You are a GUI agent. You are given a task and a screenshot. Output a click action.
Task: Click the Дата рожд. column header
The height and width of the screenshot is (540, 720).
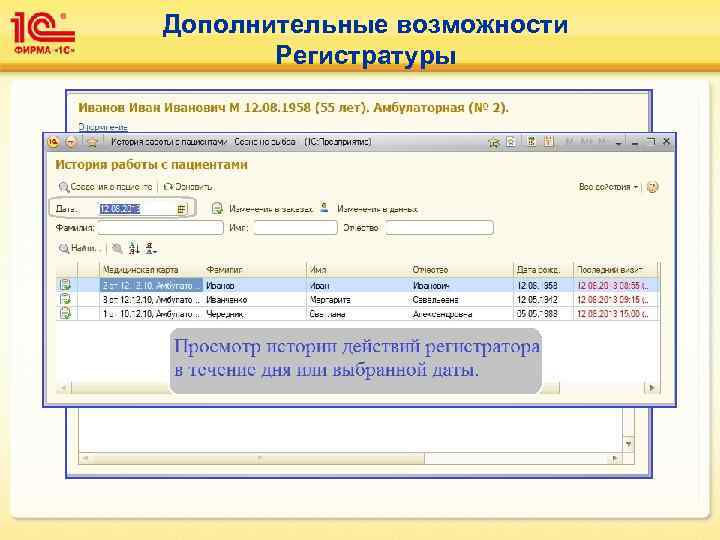pos(543,270)
